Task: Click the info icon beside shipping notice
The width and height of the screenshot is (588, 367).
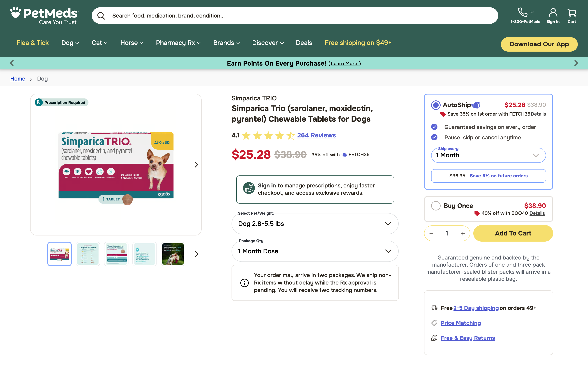Action: (x=244, y=283)
